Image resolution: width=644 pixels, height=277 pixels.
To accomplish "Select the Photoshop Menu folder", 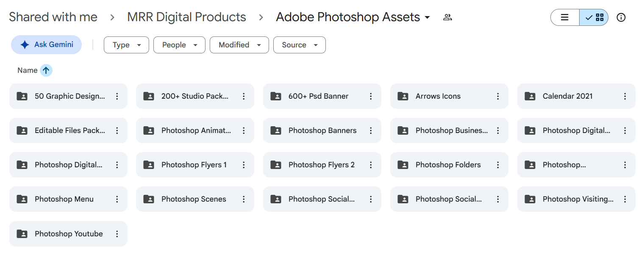I will (68, 199).
